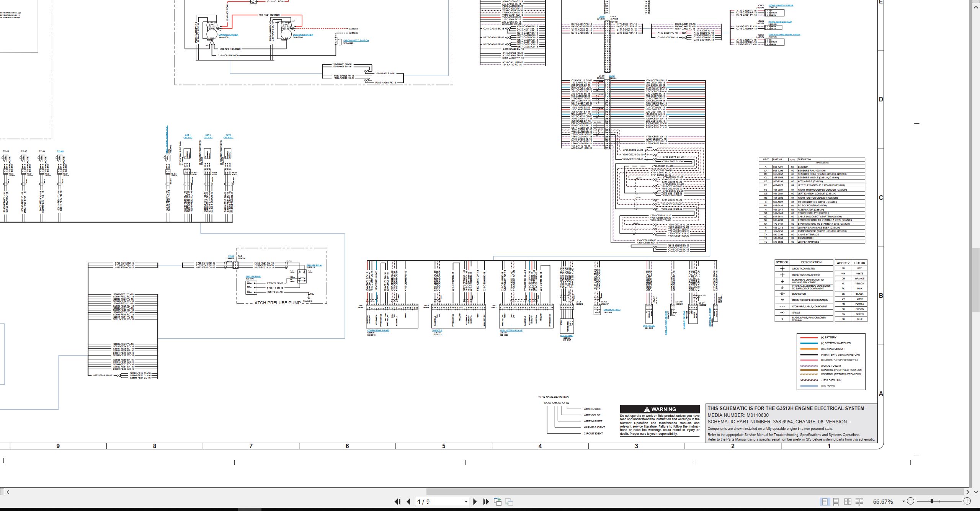Open the NOX SENSOR link
The width and height of the screenshot is (980, 511).
(x=567, y=336)
